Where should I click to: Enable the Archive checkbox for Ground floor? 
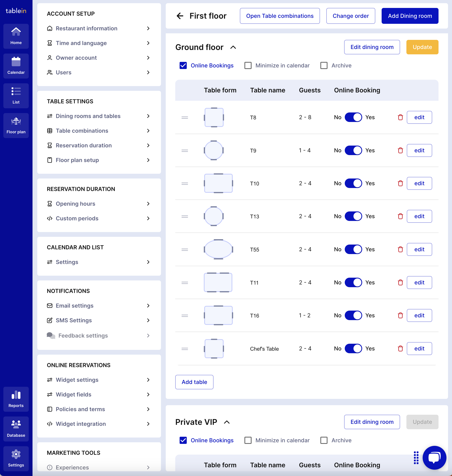[x=324, y=65]
